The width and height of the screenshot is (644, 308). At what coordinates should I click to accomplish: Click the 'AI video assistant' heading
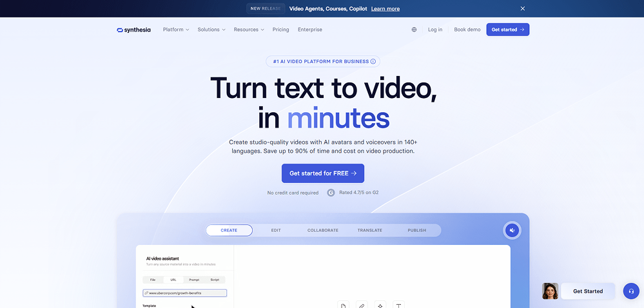[x=162, y=259]
